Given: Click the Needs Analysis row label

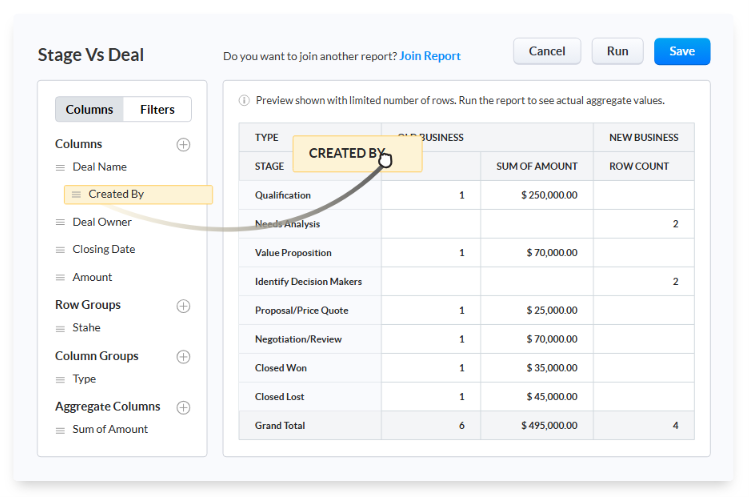Looking at the screenshot, I should [x=288, y=224].
